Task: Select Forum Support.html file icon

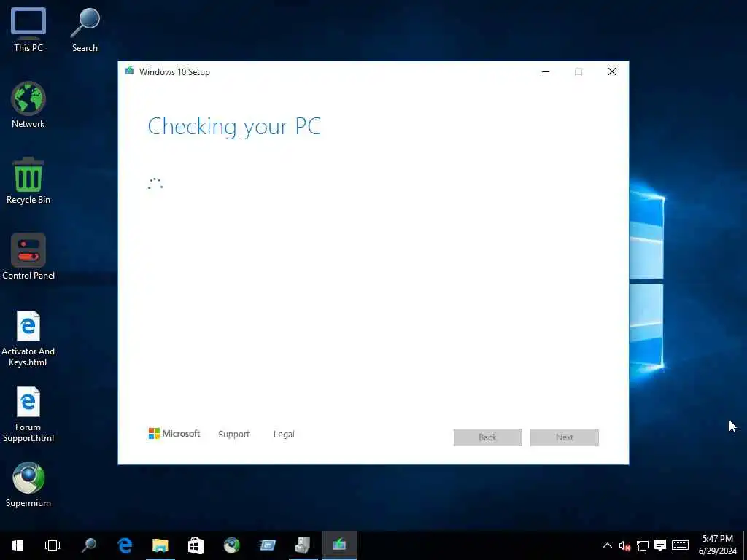Action: (x=28, y=414)
